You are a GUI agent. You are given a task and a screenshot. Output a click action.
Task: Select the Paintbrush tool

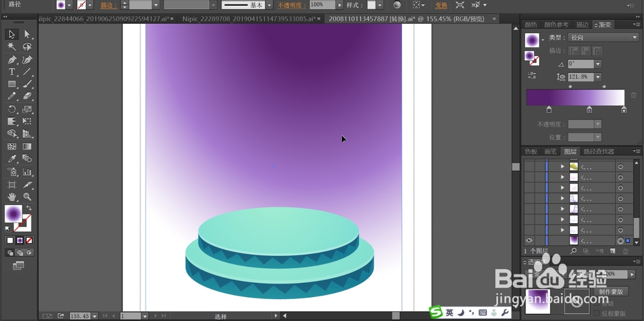coord(27,84)
